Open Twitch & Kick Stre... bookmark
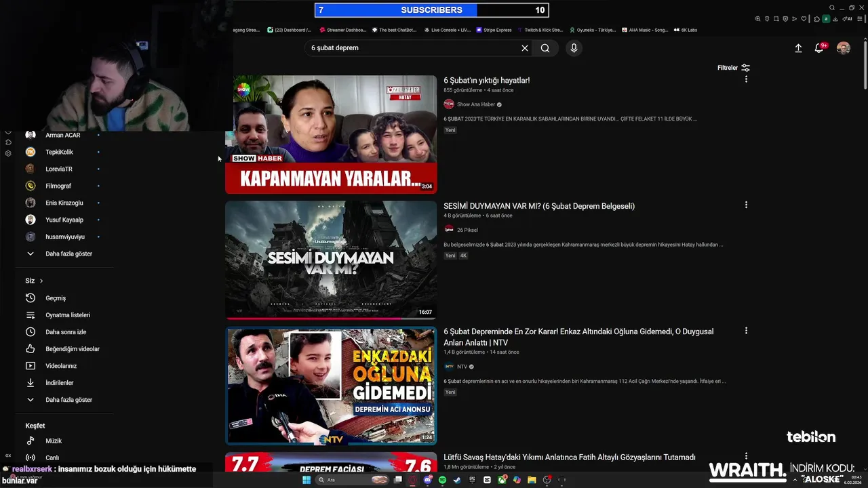868x488 pixels. pyautogui.click(x=540, y=30)
